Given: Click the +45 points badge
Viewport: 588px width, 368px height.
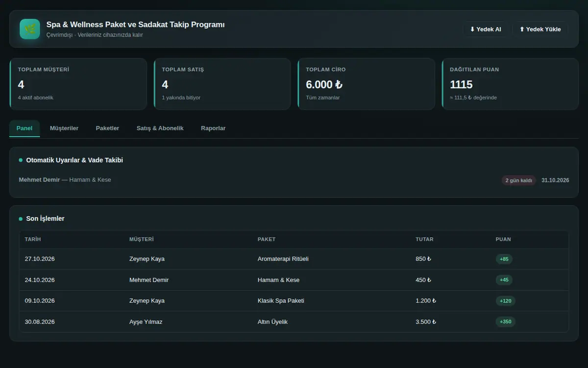Looking at the screenshot, I should [504, 280].
